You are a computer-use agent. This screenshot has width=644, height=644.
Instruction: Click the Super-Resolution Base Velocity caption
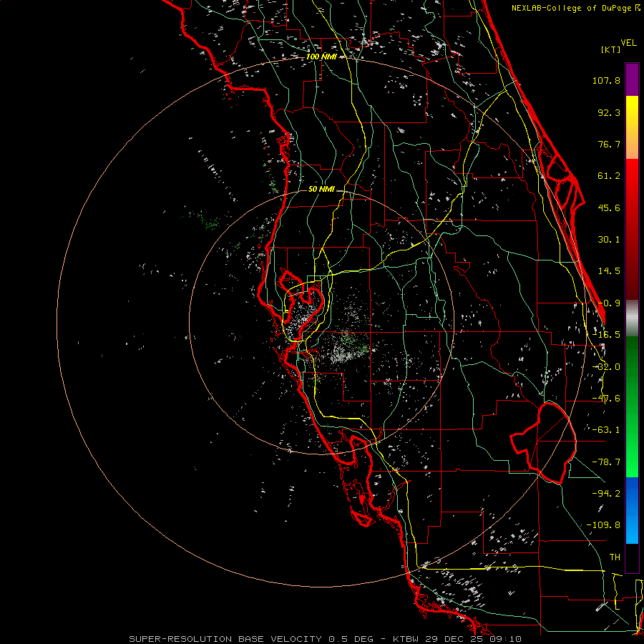pos(326,639)
